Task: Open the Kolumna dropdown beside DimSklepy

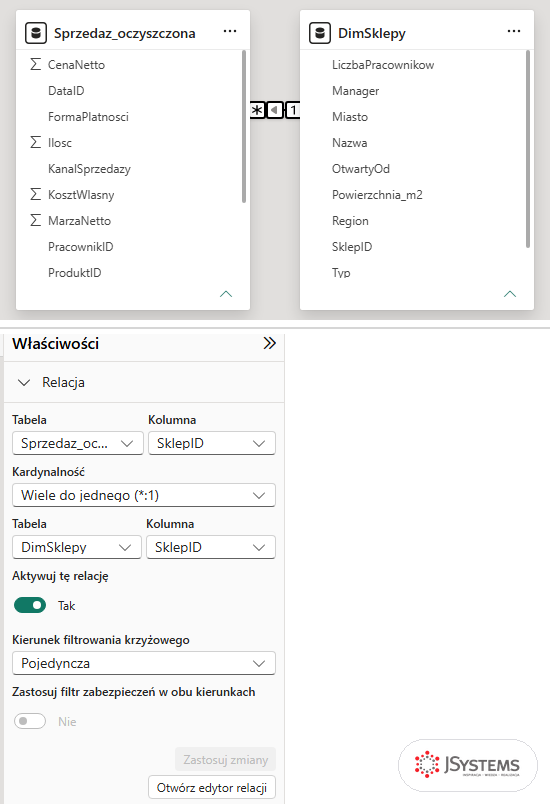Action: [211, 547]
